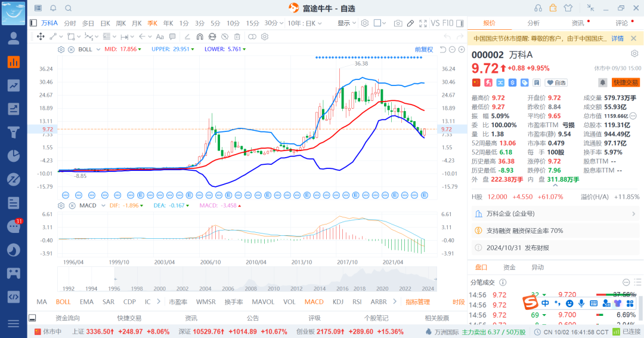Screen dimensions: 644x338
Task: Toggle the BOLL indicator at bottom bar
Action: [63, 302]
